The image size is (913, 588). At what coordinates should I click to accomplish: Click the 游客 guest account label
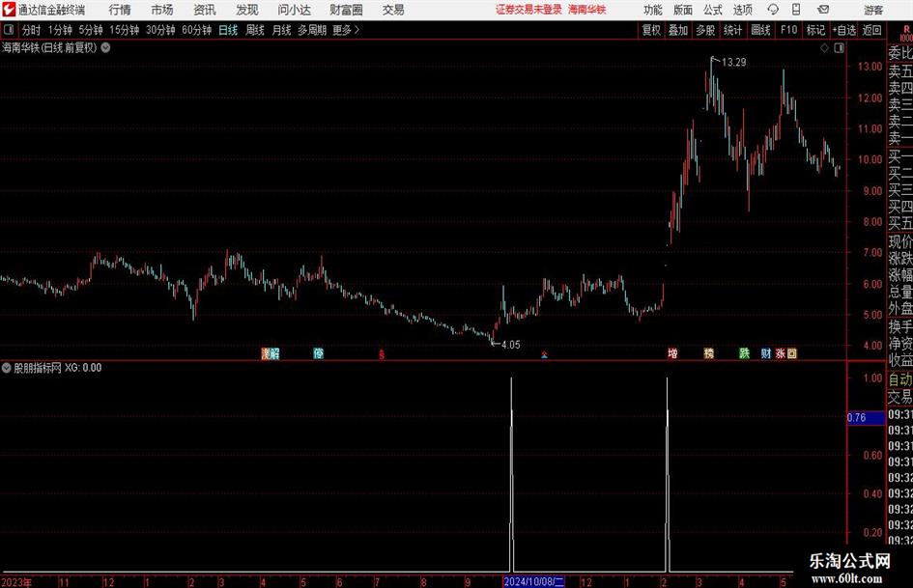[873, 10]
